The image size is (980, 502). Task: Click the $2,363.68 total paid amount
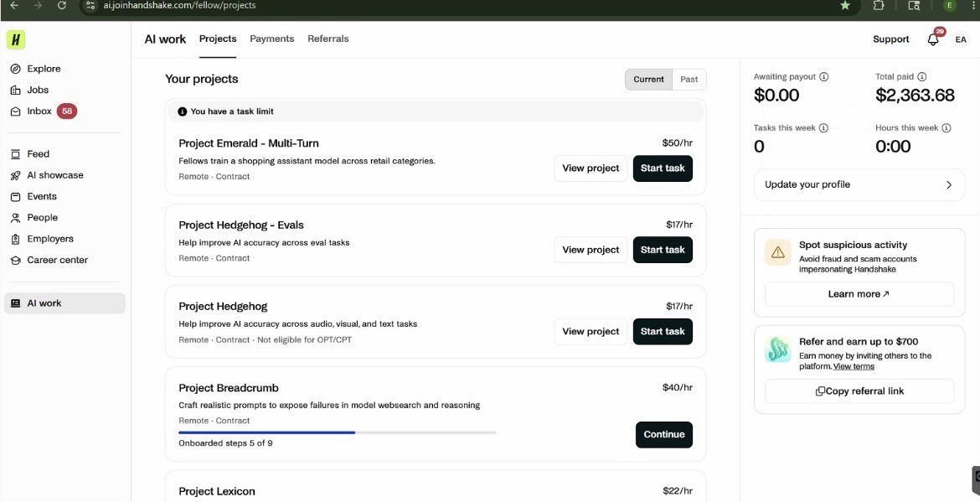[915, 95]
